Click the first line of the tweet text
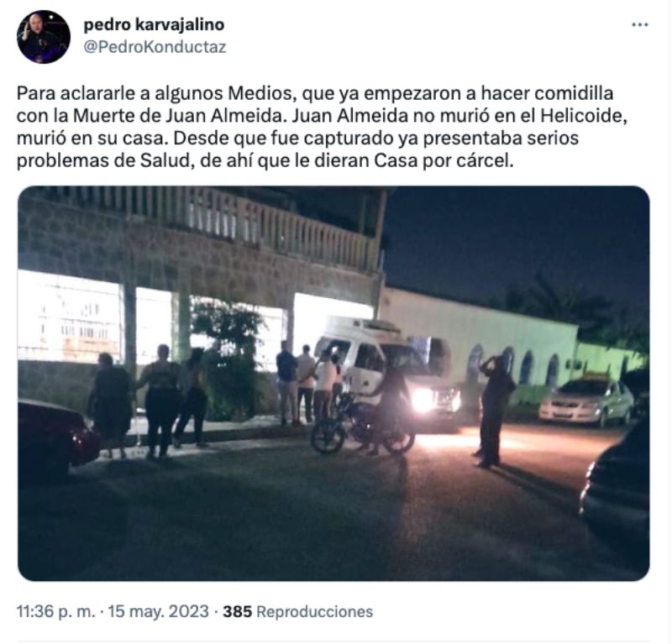This screenshot has width=672, height=644. click(x=315, y=93)
